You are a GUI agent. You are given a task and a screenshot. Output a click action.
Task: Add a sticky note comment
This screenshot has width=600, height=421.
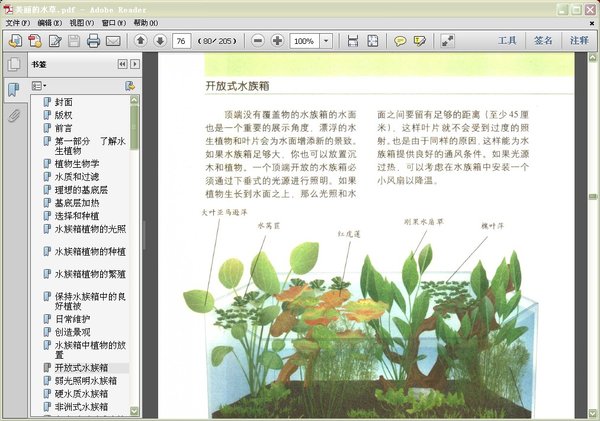[400, 41]
